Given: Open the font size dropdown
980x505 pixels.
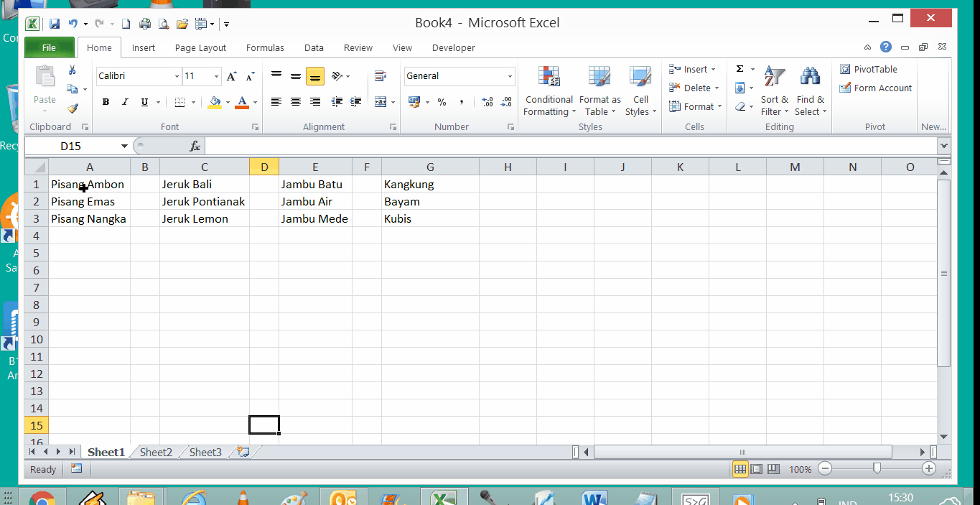Looking at the screenshot, I should tap(215, 76).
